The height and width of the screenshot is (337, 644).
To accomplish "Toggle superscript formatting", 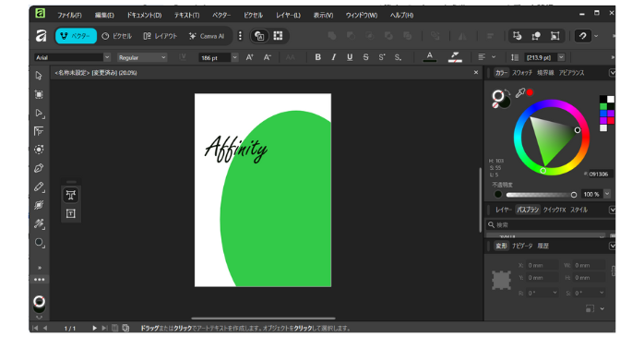I will coord(382,57).
